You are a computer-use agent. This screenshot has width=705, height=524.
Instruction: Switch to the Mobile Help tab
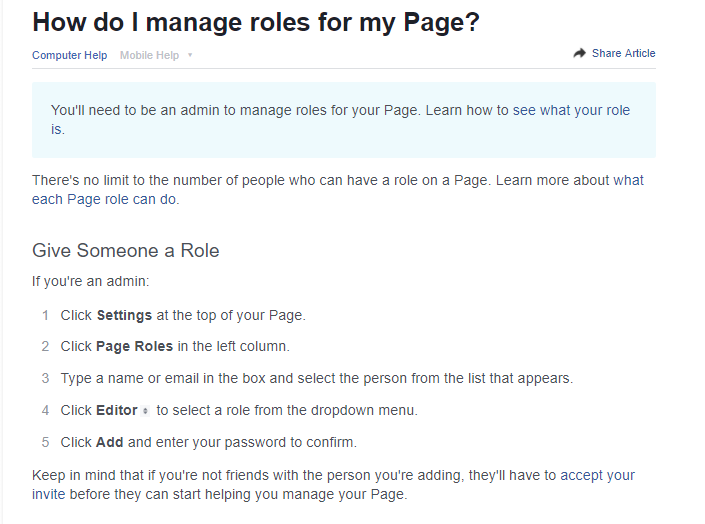click(x=149, y=55)
